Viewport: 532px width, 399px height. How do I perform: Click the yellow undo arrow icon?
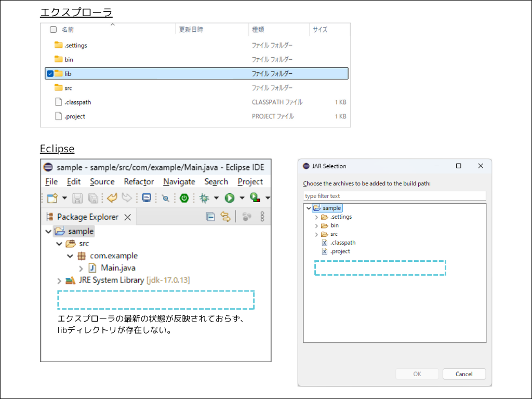[x=112, y=198]
